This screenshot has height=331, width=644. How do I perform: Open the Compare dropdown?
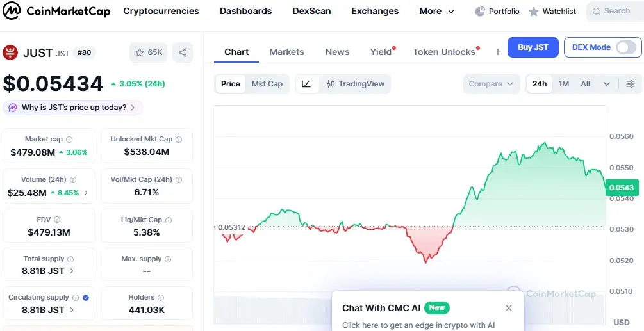[x=491, y=84]
